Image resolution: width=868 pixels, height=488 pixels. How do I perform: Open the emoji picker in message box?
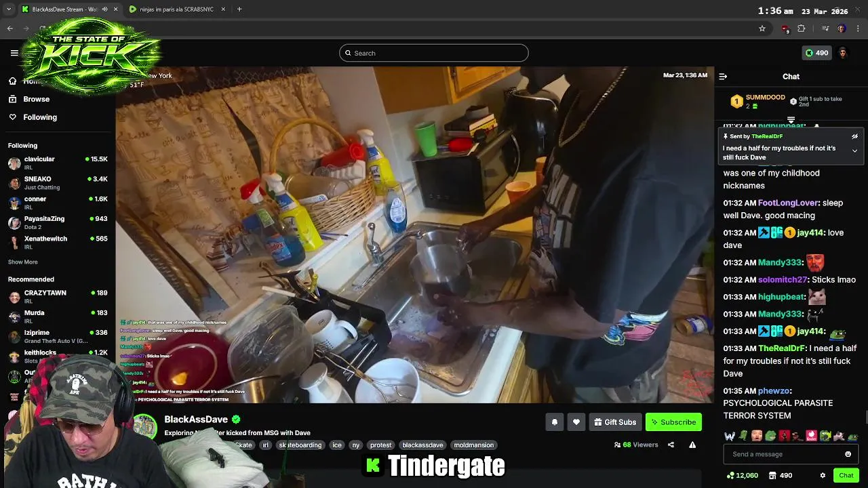[848, 454]
